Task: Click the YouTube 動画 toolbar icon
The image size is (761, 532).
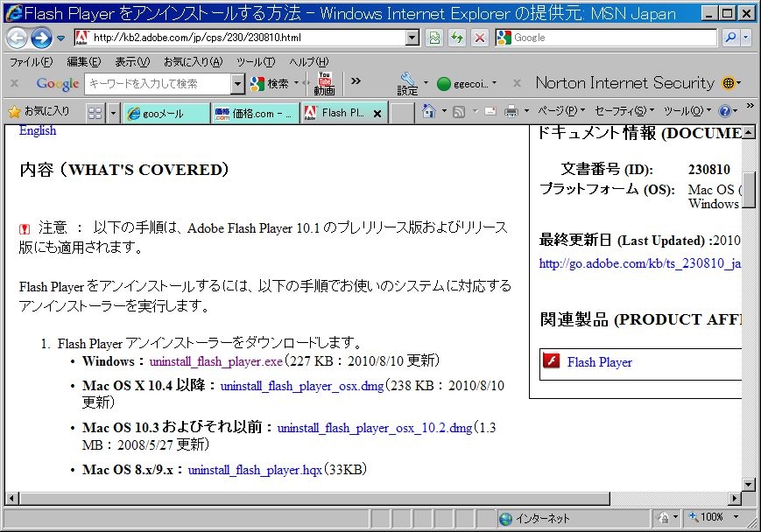Action: 324,83
